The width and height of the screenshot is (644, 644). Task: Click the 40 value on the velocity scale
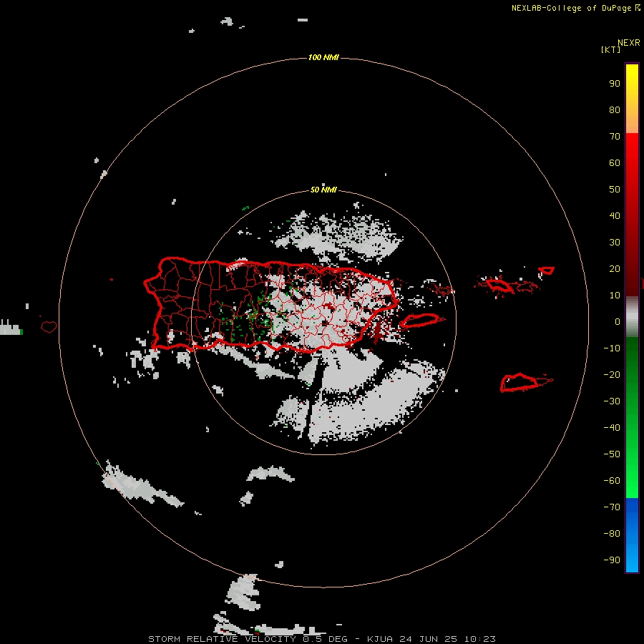615,215
